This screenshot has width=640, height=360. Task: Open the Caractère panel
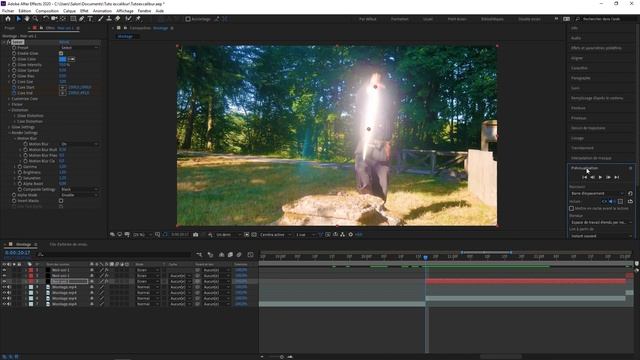[x=579, y=68]
